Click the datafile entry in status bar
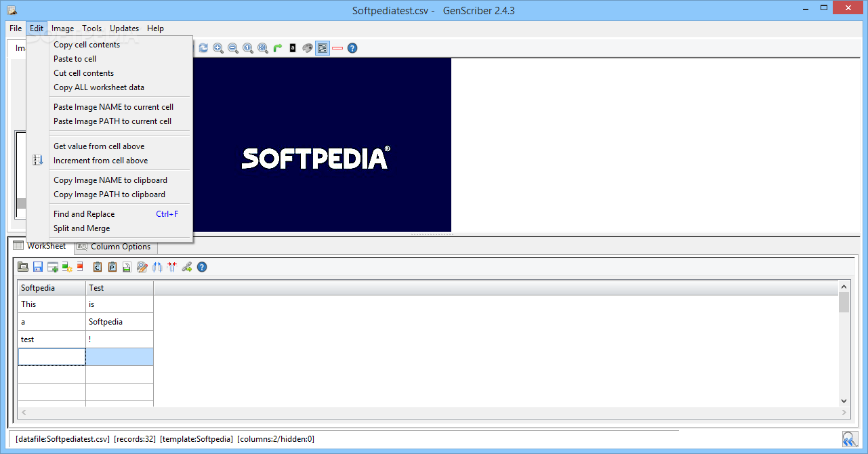Viewport: 868px width, 454px height. tap(62, 439)
